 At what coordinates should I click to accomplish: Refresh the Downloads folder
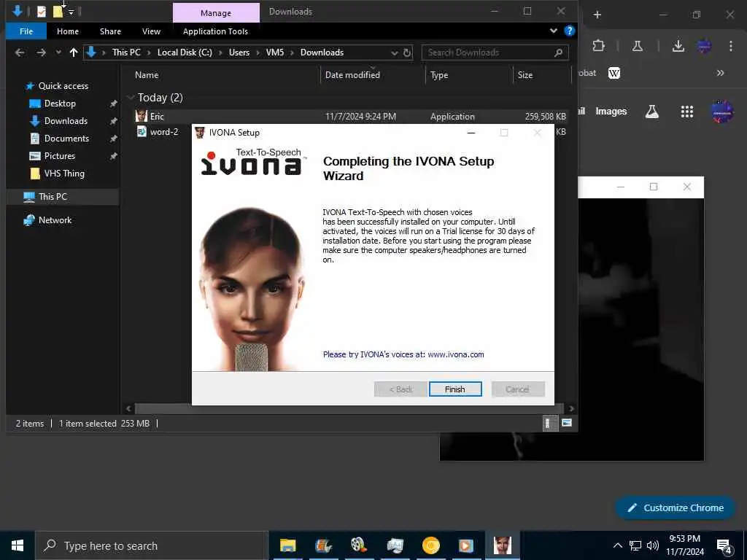pyautogui.click(x=407, y=52)
